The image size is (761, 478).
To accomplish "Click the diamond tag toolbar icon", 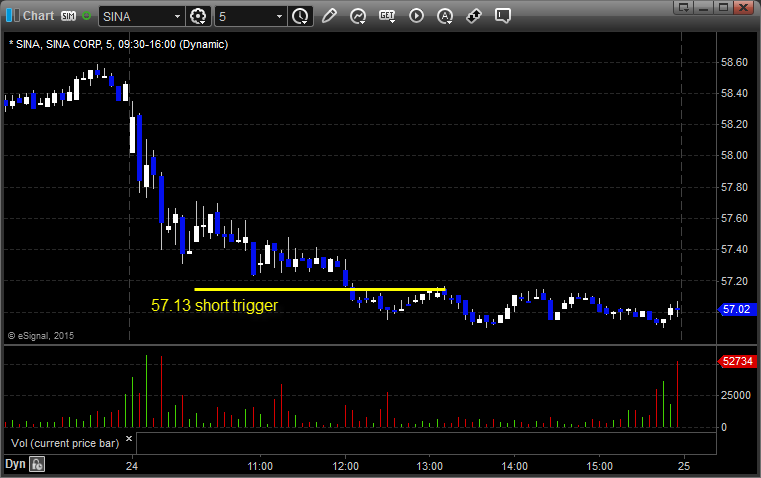I will [474, 16].
